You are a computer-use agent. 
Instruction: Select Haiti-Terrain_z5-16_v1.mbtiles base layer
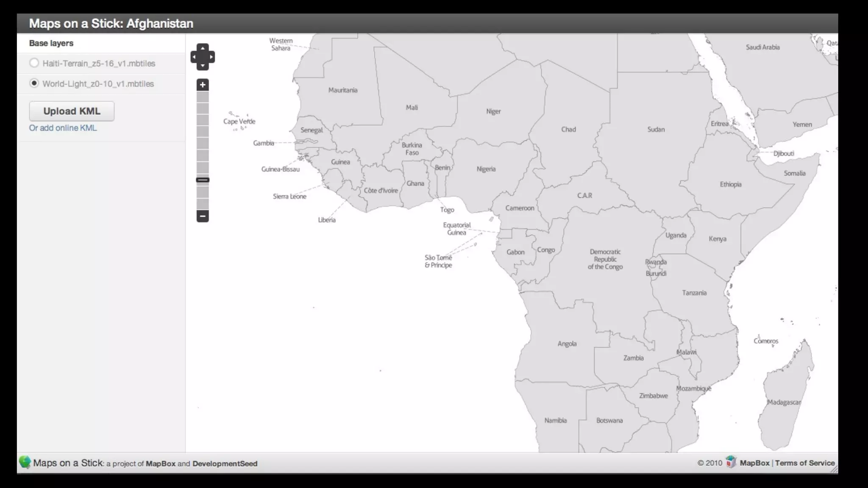point(34,63)
